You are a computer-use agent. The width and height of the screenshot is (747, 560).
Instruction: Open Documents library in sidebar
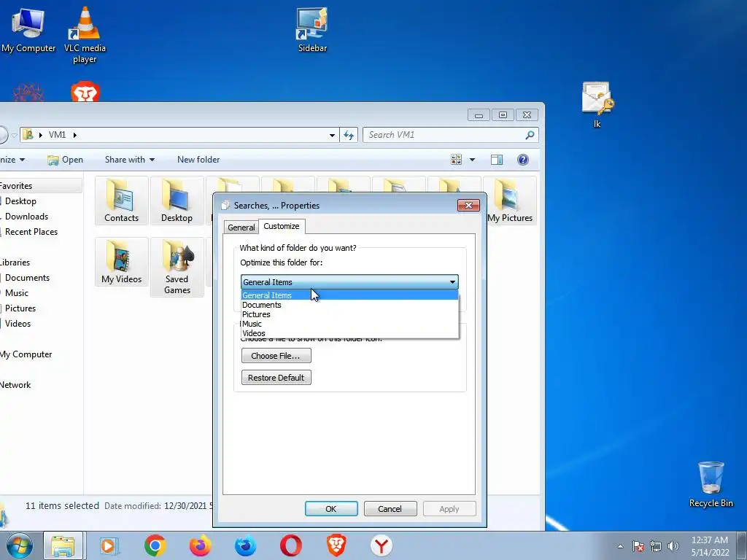[27, 278]
